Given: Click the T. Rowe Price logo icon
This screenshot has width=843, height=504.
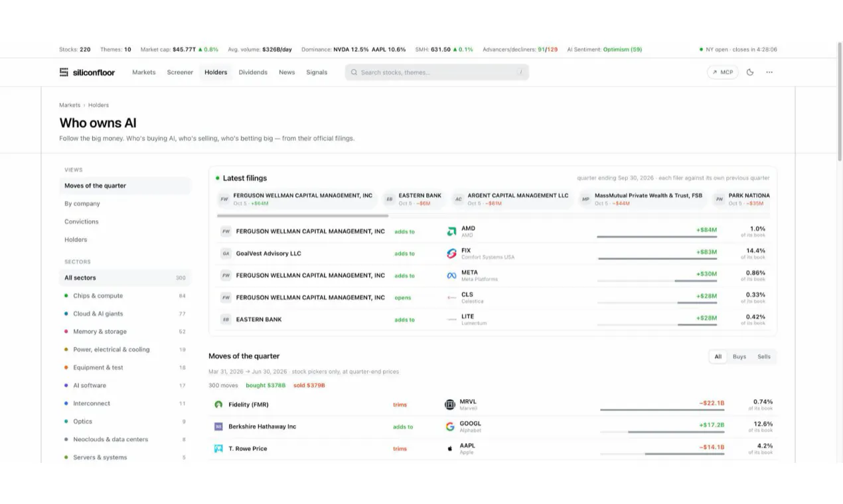Looking at the screenshot, I should click(x=218, y=449).
